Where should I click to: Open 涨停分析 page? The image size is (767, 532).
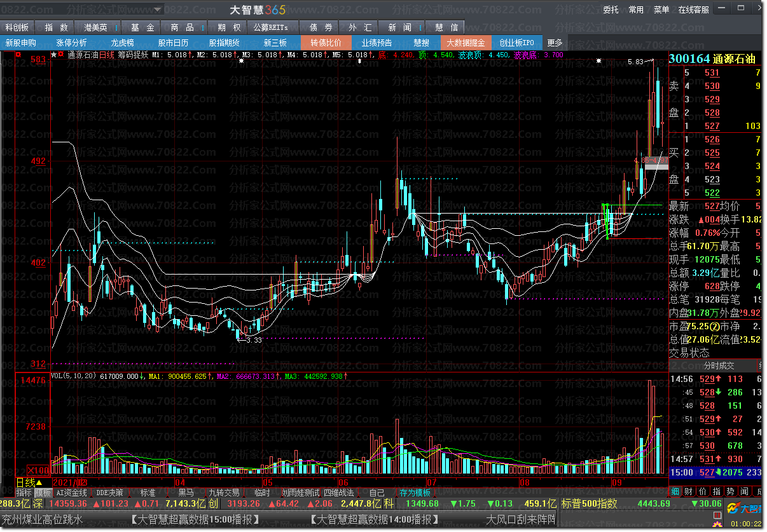tap(72, 43)
